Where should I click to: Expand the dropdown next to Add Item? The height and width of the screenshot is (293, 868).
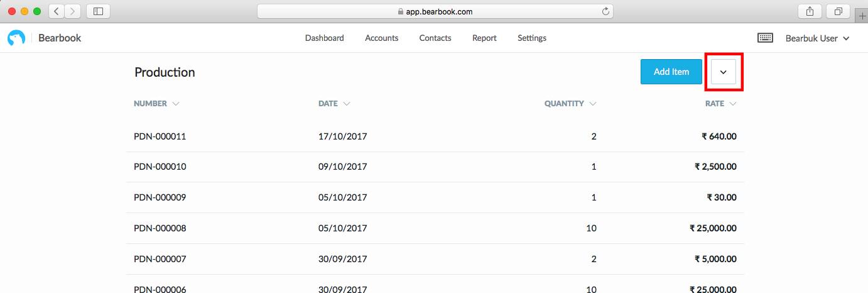coord(723,72)
